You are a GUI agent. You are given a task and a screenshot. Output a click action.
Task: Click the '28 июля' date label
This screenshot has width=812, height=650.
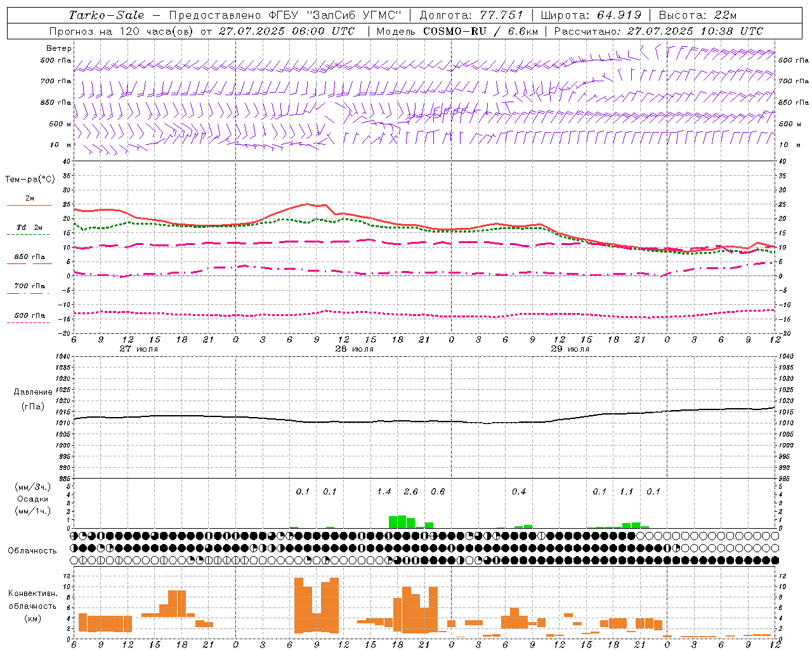[x=355, y=349]
